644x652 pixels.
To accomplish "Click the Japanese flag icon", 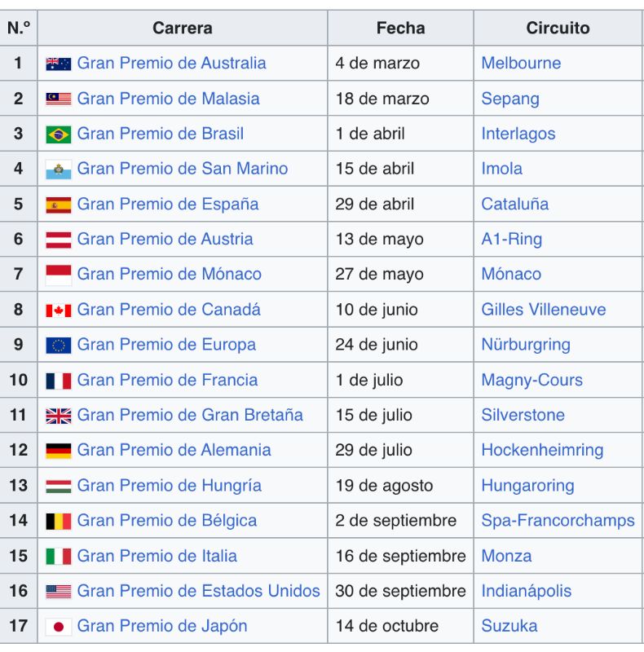I will pos(58,627).
